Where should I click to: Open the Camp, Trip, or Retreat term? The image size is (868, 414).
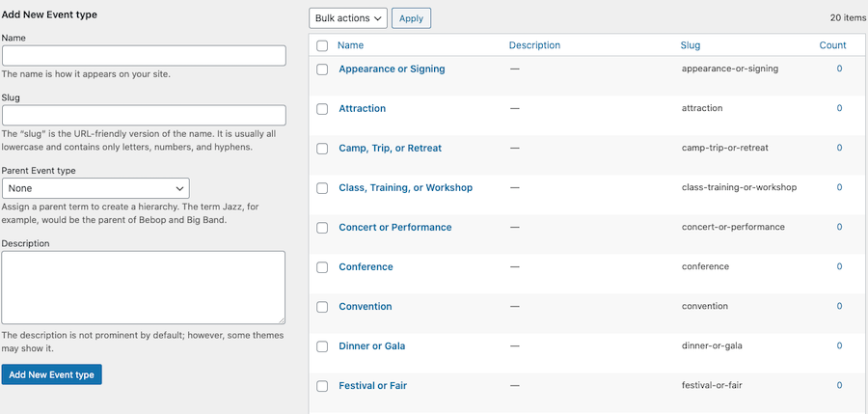391,149
